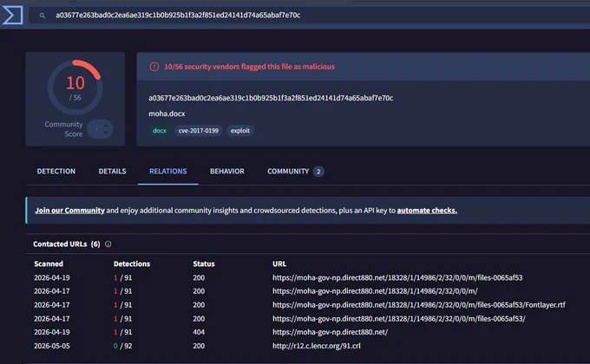Open the https://moha-gov-np.direct880.net/ root URL

point(330,332)
